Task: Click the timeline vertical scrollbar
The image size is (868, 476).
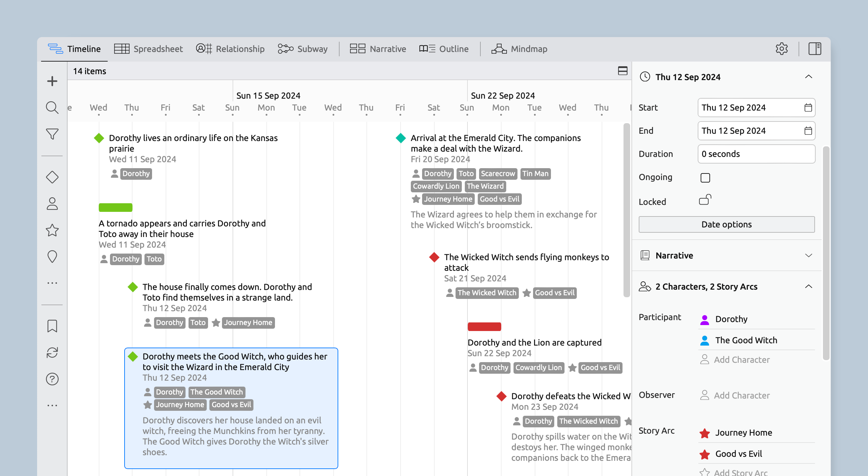Action: [x=626, y=210]
